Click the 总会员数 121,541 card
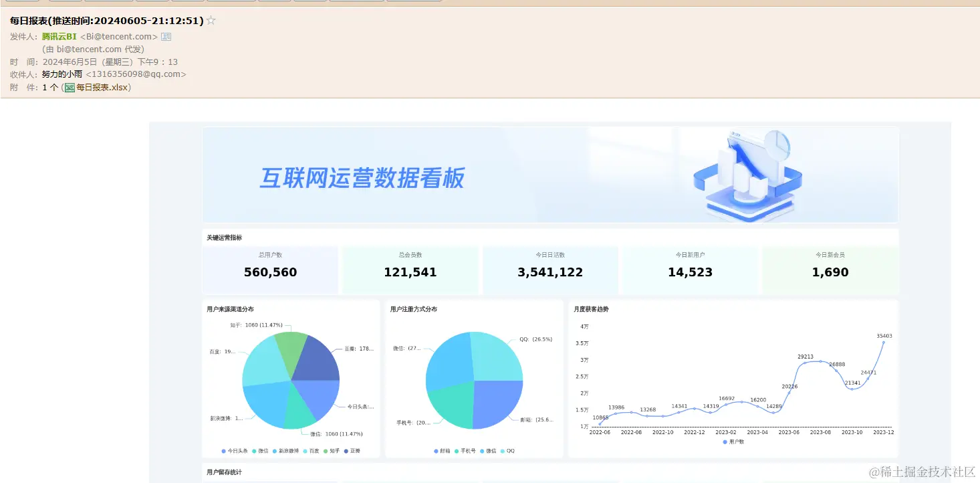This screenshot has height=483, width=980. click(410, 270)
